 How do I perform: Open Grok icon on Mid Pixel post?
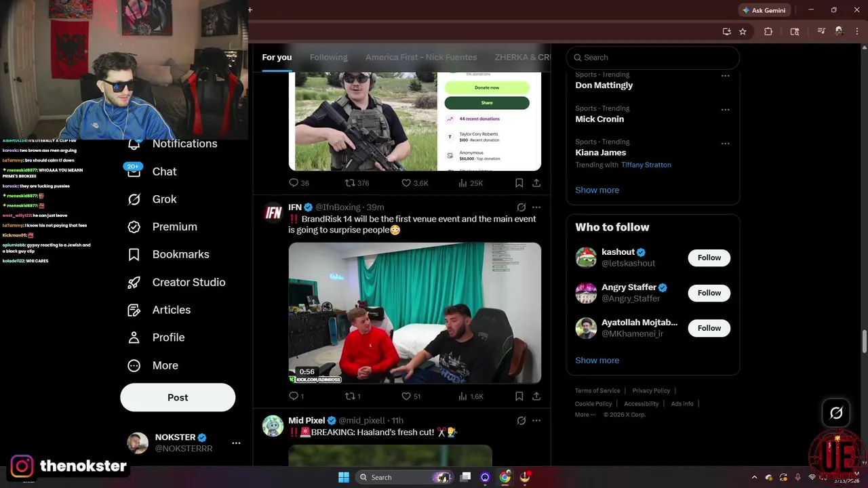coord(521,421)
